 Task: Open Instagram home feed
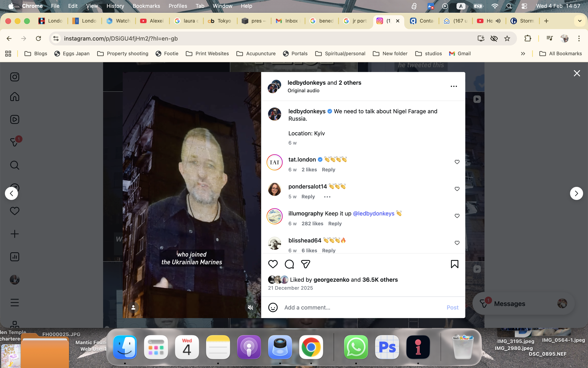(x=15, y=97)
